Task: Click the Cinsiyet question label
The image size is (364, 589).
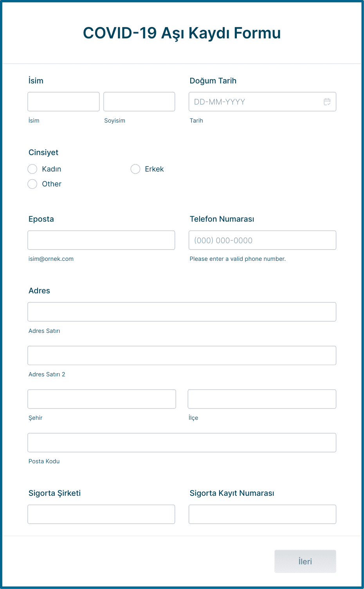Action: 43,152
